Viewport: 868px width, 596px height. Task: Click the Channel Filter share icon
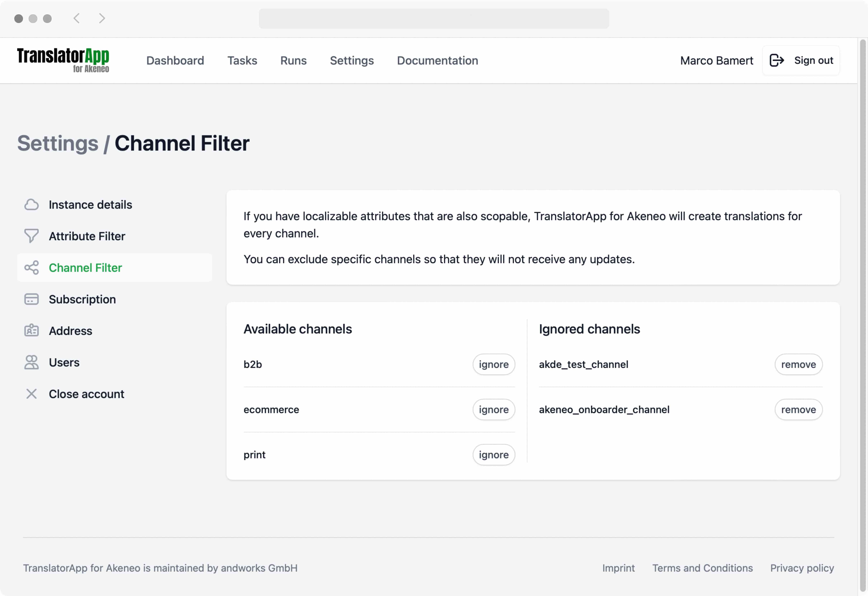pyautogui.click(x=31, y=268)
